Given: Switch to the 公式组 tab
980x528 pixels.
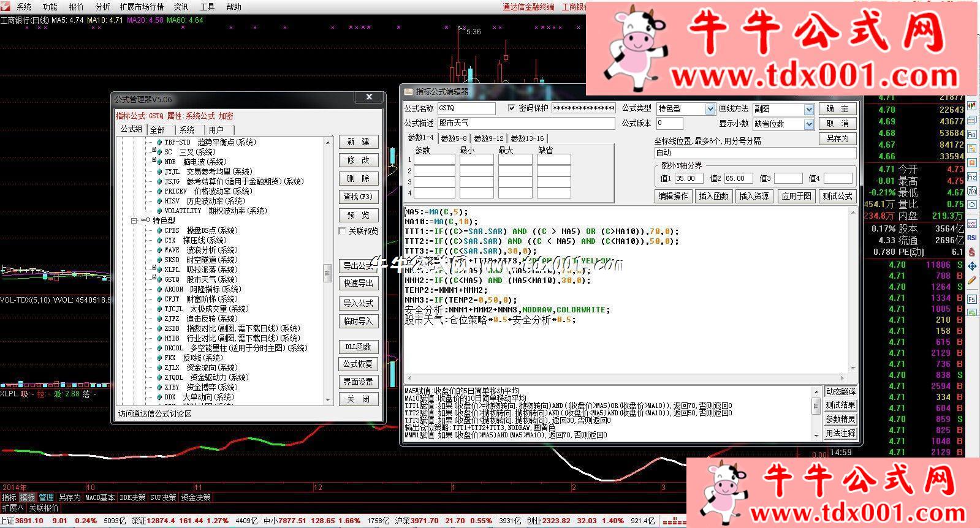Looking at the screenshot, I should (x=132, y=129).
